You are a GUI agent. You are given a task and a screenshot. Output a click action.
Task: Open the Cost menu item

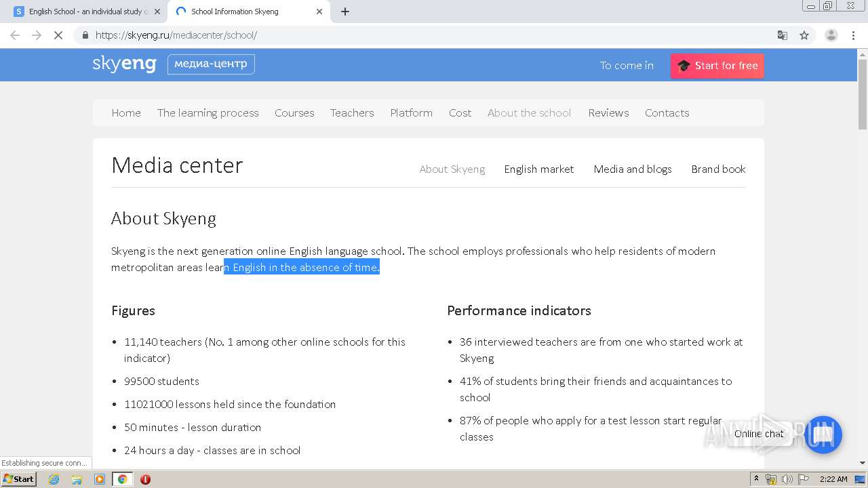(460, 113)
